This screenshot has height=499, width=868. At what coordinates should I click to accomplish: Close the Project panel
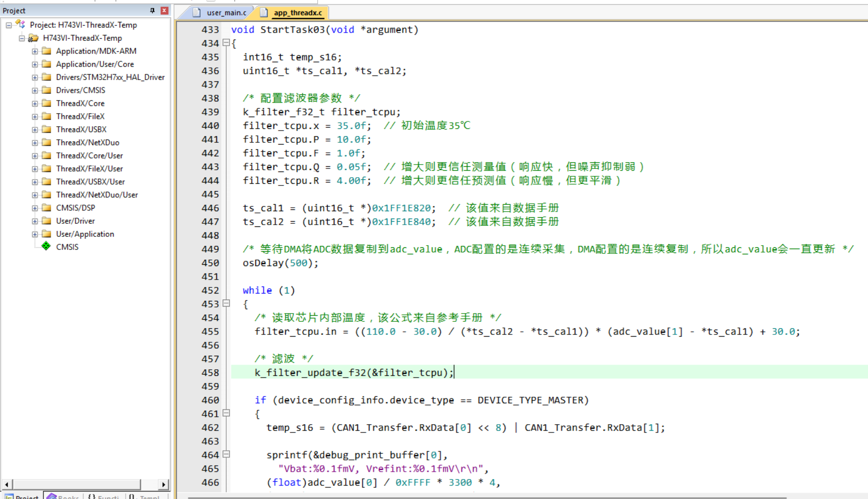(x=164, y=10)
